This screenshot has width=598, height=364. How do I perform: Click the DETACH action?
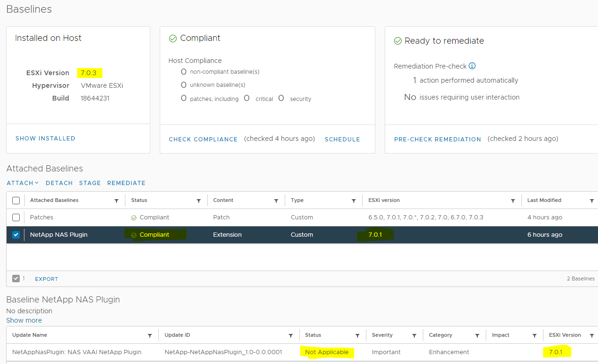(59, 183)
